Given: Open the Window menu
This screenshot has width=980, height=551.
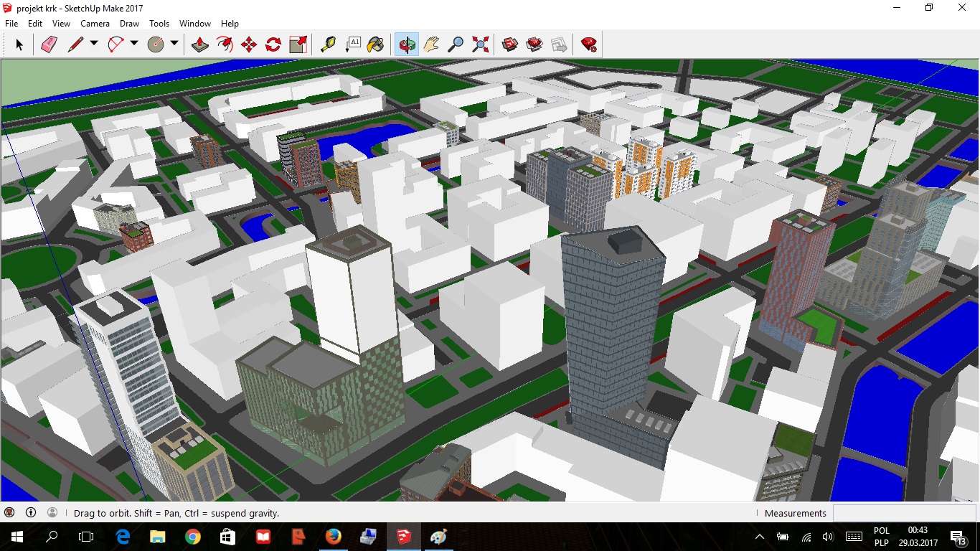Looking at the screenshot, I should (x=195, y=24).
